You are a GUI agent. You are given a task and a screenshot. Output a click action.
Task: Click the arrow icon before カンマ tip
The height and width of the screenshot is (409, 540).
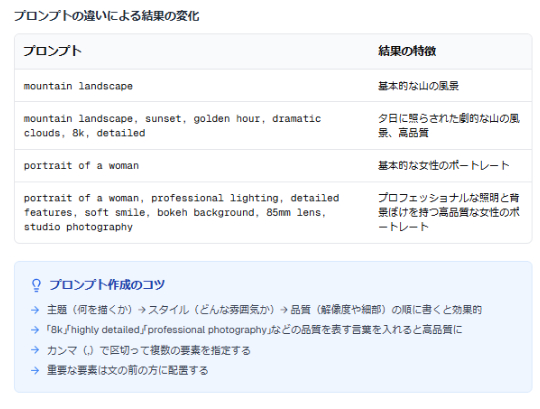click(x=35, y=350)
